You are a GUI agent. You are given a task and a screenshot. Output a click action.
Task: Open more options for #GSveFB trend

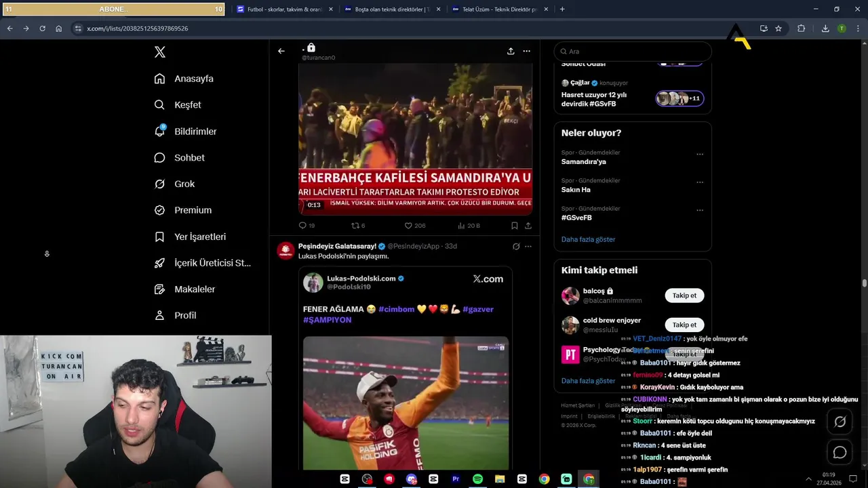coord(700,210)
